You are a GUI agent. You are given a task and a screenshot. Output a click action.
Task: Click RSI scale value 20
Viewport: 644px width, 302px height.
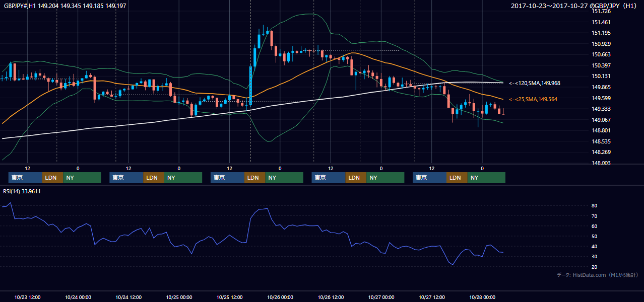[595, 267]
